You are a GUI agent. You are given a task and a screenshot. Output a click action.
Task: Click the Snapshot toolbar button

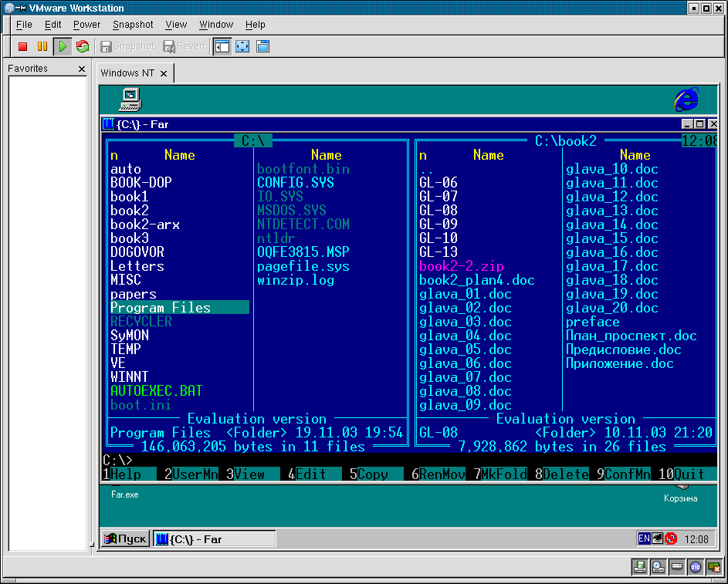[x=127, y=46]
